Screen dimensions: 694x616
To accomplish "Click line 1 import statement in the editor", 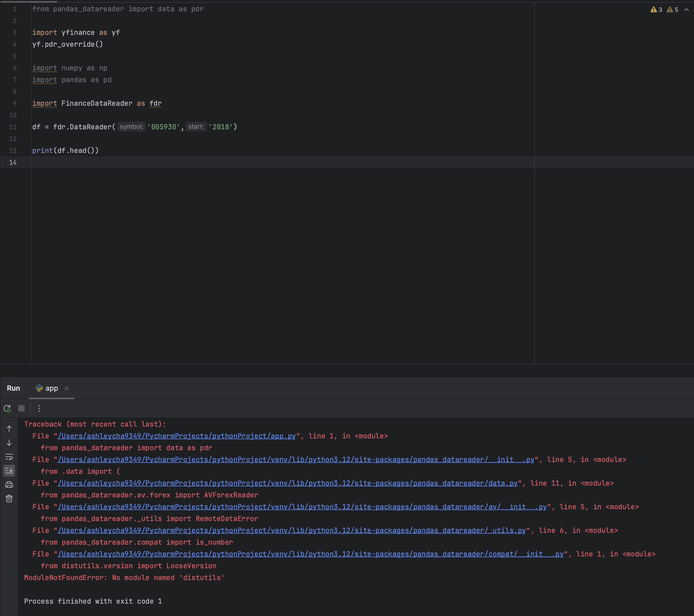I will [x=118, y=9].
